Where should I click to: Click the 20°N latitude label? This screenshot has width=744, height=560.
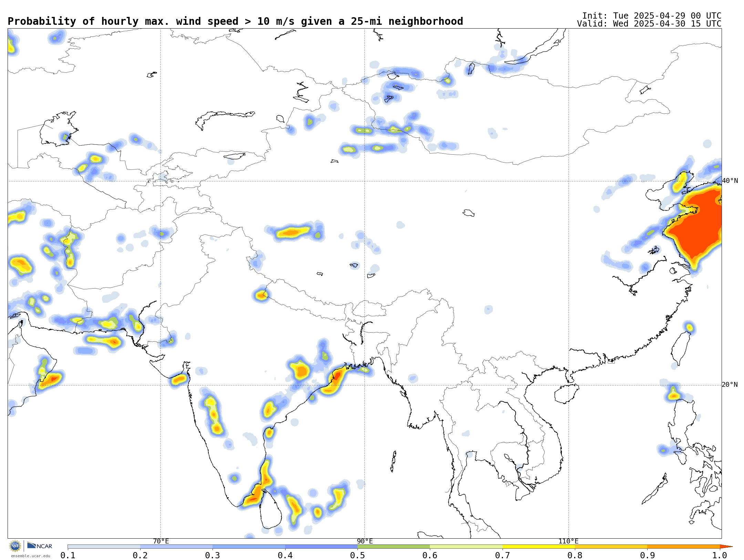click(730, 385)
